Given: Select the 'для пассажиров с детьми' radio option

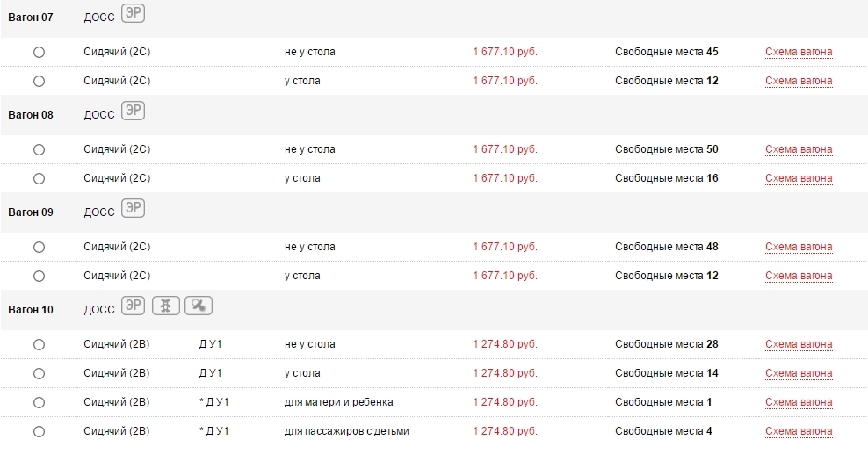Looking at the screenshot, I should pyautogui.click(x=39, y=431).
